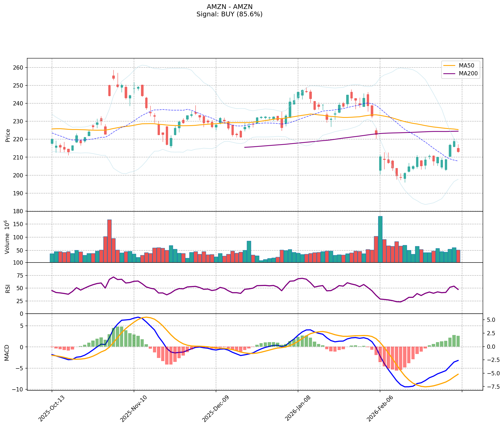Click the purple MA200 legend line swatch
Image resolution: width=504 pixels, height=427 pixels.
pos(449,74)
